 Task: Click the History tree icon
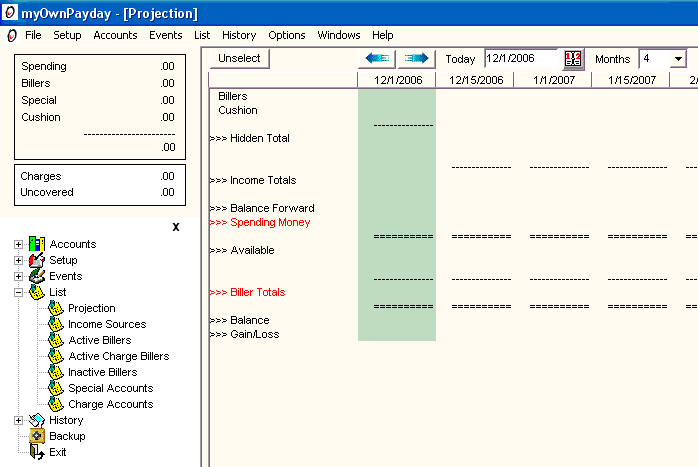click(x=37, y=420)
